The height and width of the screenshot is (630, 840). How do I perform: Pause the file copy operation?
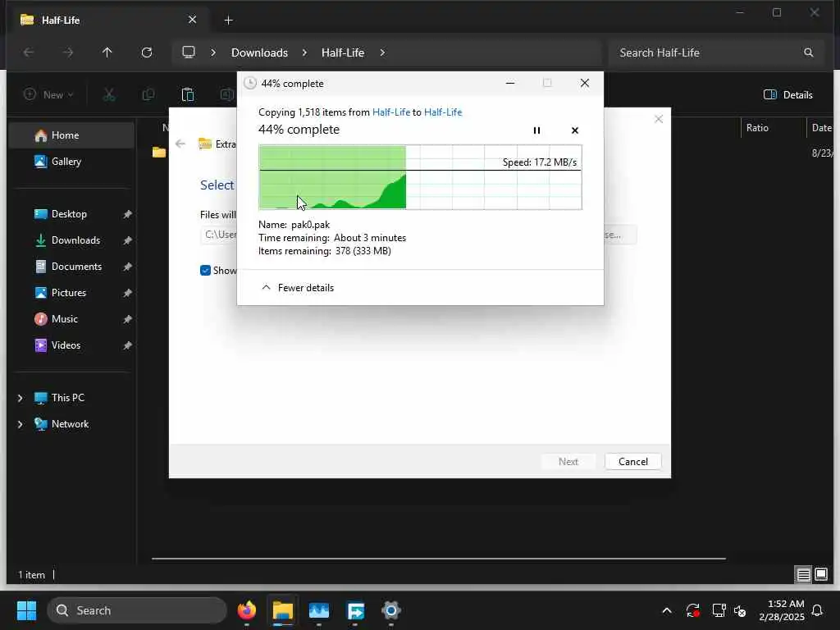[536, 130]
